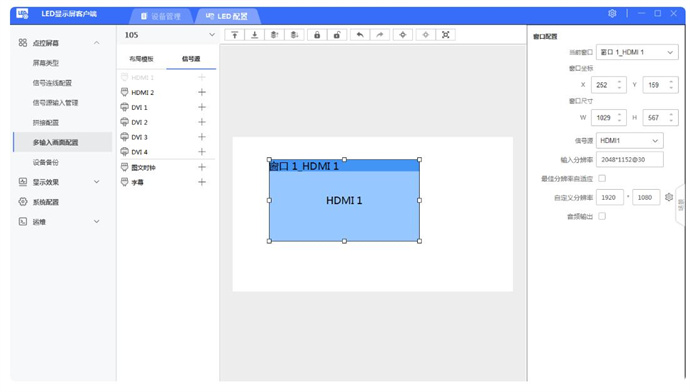Screen dimensions: 690x392
Task: Expand the 运维 sidebar section
Action: tap(96, 221)
